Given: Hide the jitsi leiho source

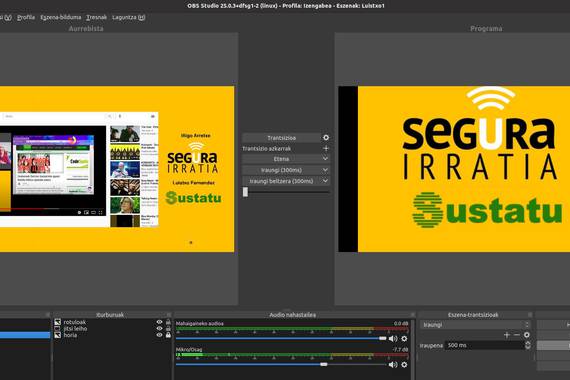Looking at the screenshot, I should tap(159, 328).
